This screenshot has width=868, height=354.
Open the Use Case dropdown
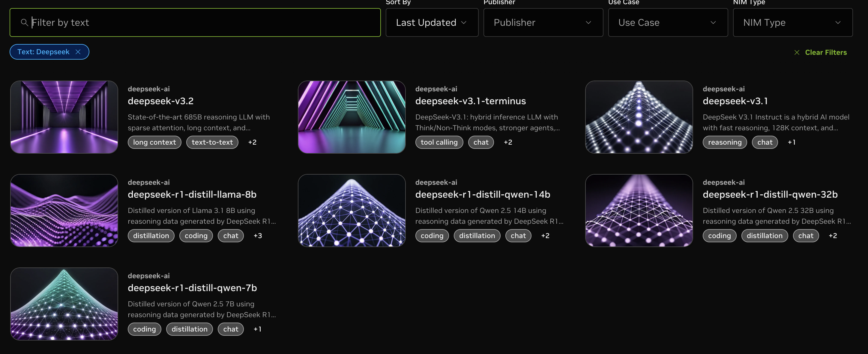(668, 22)
